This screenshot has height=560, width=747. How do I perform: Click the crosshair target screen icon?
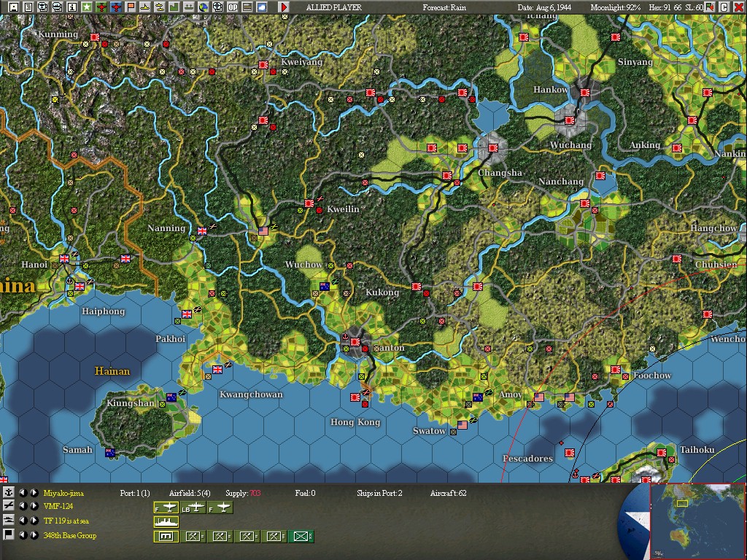(x=217, y=7)
